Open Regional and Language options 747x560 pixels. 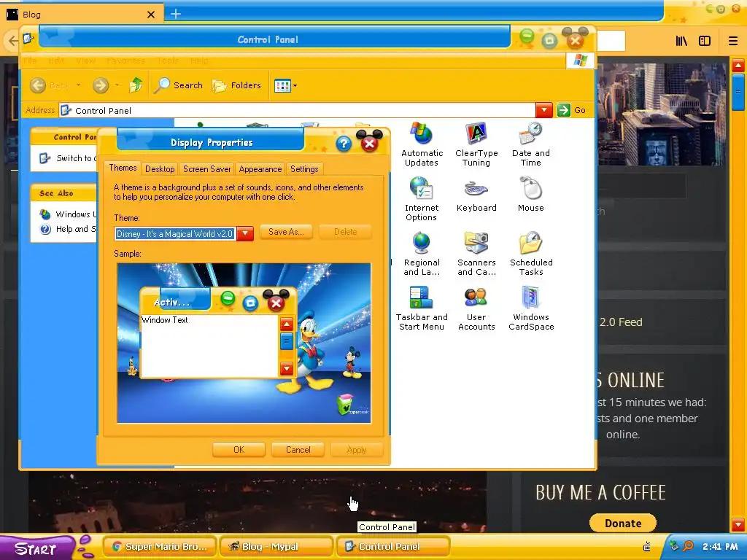coord(422,253)
